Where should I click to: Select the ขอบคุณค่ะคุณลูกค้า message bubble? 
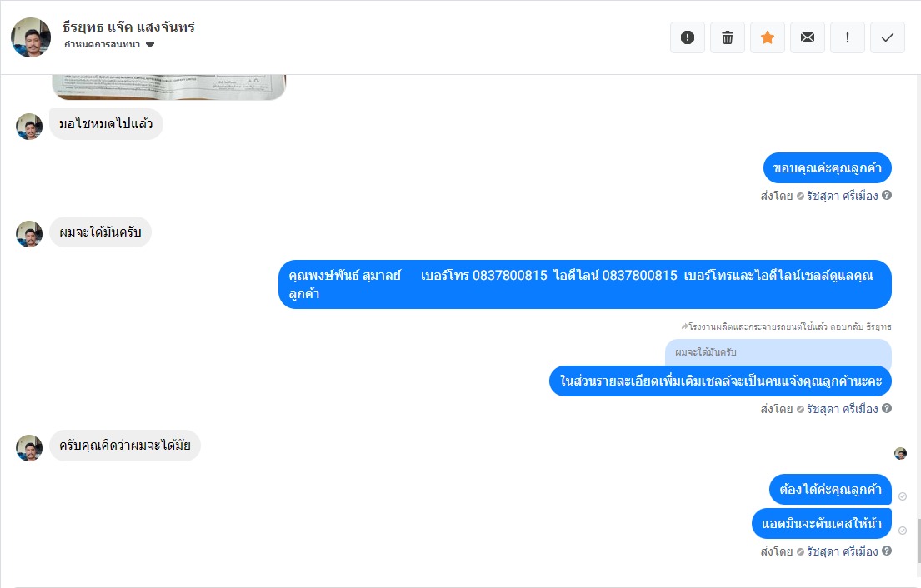pyautogui.click(x=827, y=168)
